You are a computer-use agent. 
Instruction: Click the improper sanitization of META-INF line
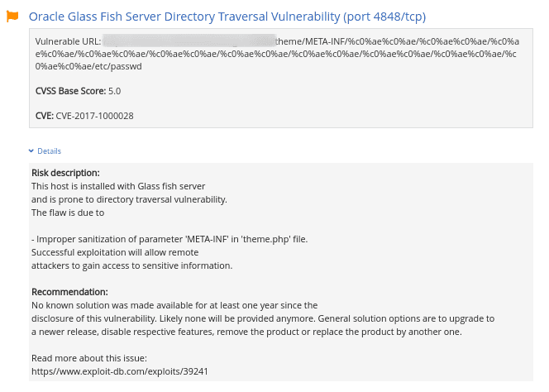(169, 239)
